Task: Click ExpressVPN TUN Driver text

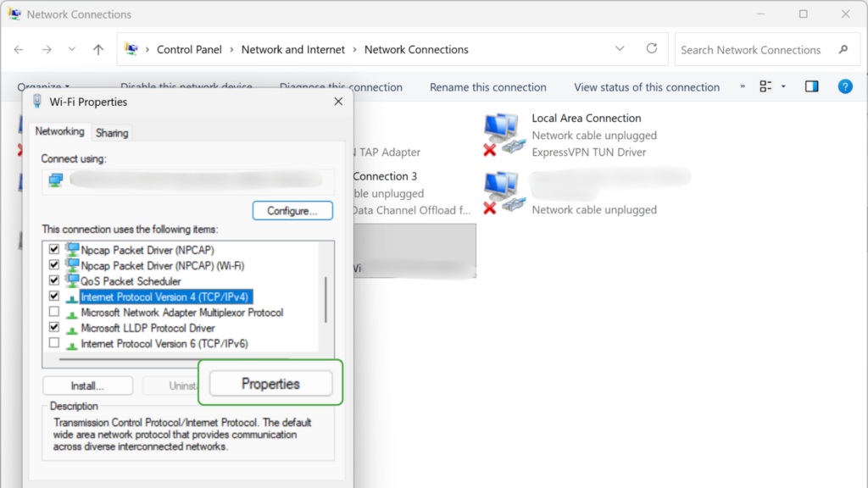Action: (588, 152)
